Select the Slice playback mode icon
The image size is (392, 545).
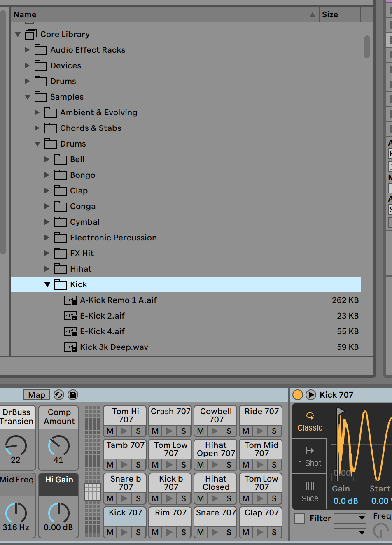(x=310, y=486)
